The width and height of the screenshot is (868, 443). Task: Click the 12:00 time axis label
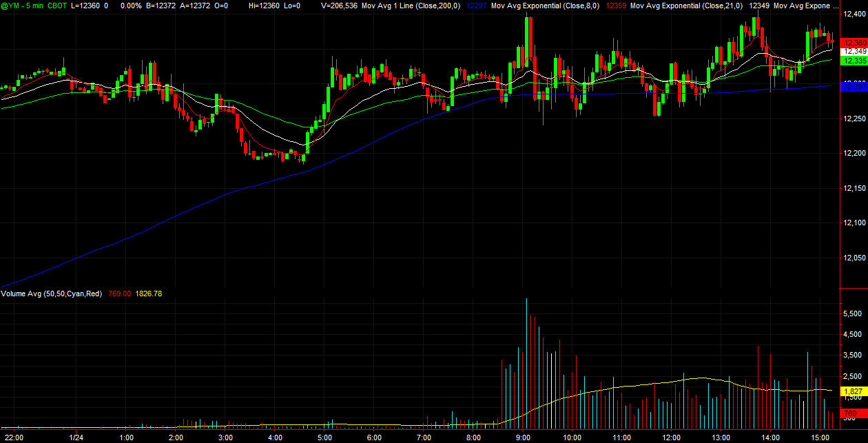click(672, 437)
